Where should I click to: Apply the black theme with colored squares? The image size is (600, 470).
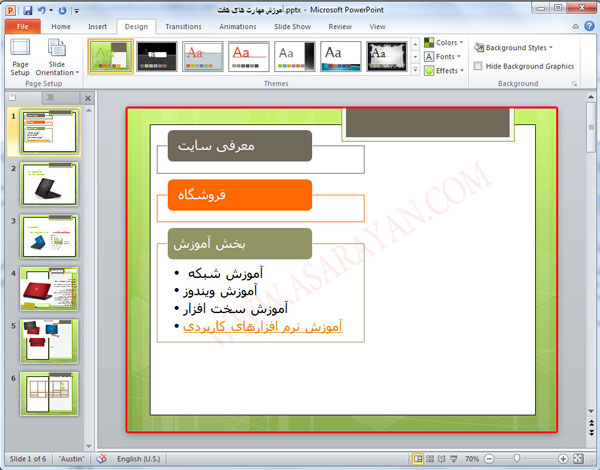pyautogui.click(x=158, y=56)
